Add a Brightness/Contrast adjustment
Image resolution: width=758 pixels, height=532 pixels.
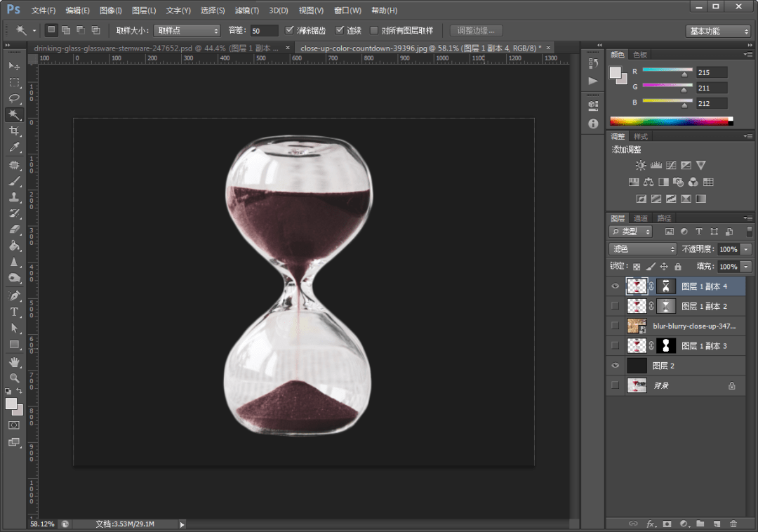click(641, 165)
